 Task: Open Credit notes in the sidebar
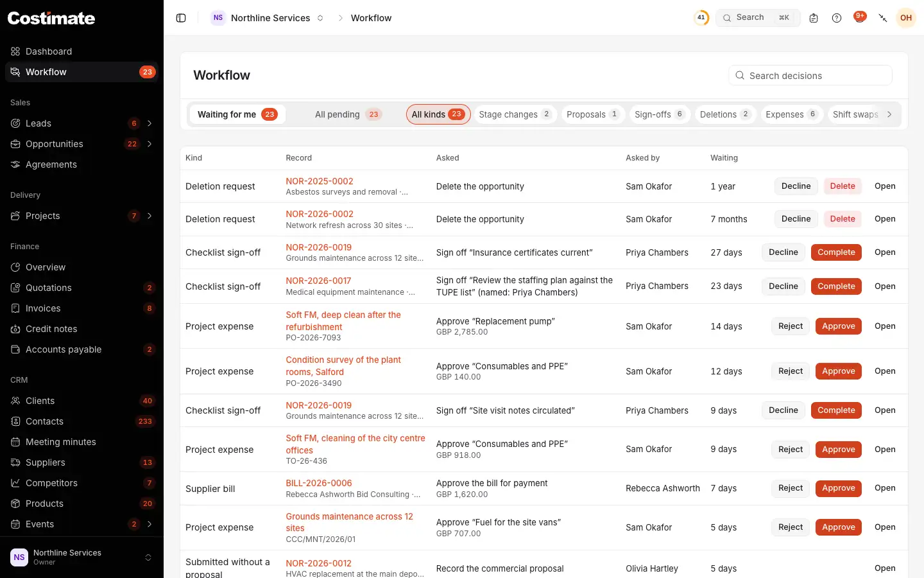point(81,329)
